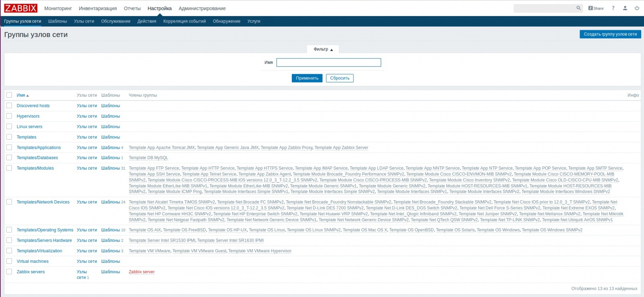Image resolution: width=644 pixels, height=297 pixels.
Task: Open the Услуги submenu tab
Action: click(x=254, y=21)
